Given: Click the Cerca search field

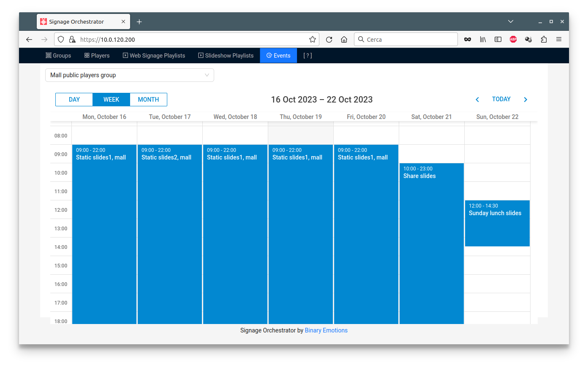Looking at the screenshot, I should coord(406,39).
